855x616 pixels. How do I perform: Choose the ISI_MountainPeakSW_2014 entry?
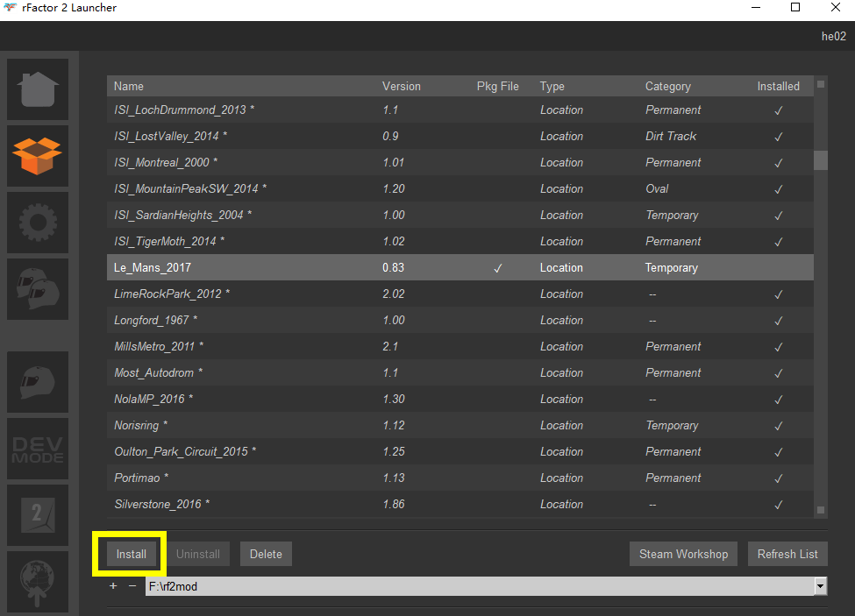460,188
